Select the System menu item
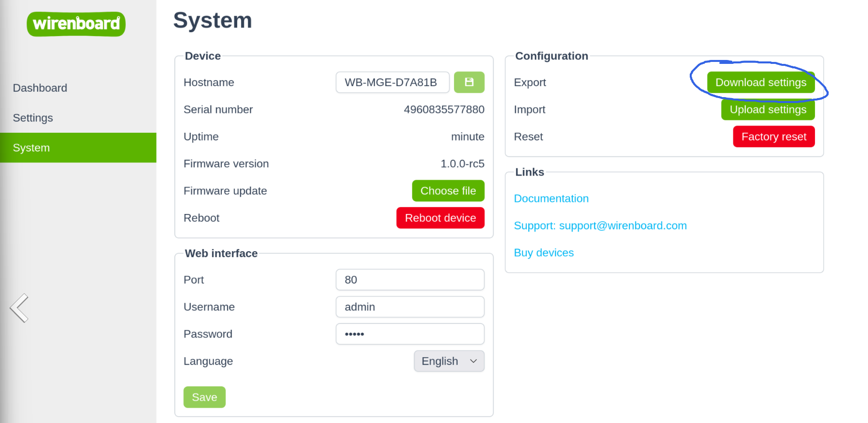868x423 pixels. click(x=31, y=148)
